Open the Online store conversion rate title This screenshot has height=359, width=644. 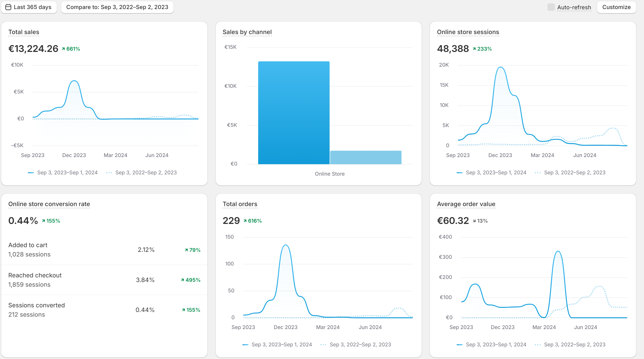pos(49,204)
